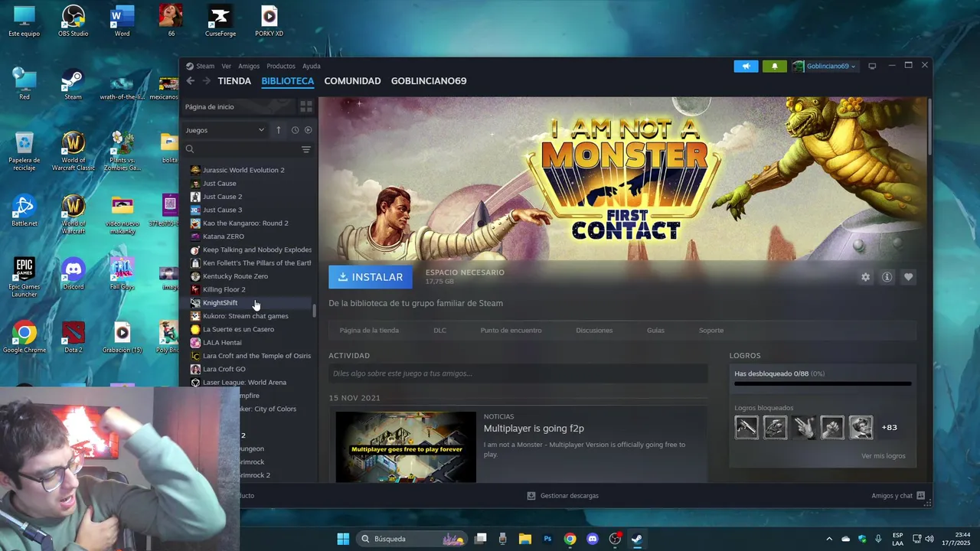Image resolution: width=980 pixels, height=551 pixels.
Task: Click Gestionar descargas at bottom
Action: (563, 496)
